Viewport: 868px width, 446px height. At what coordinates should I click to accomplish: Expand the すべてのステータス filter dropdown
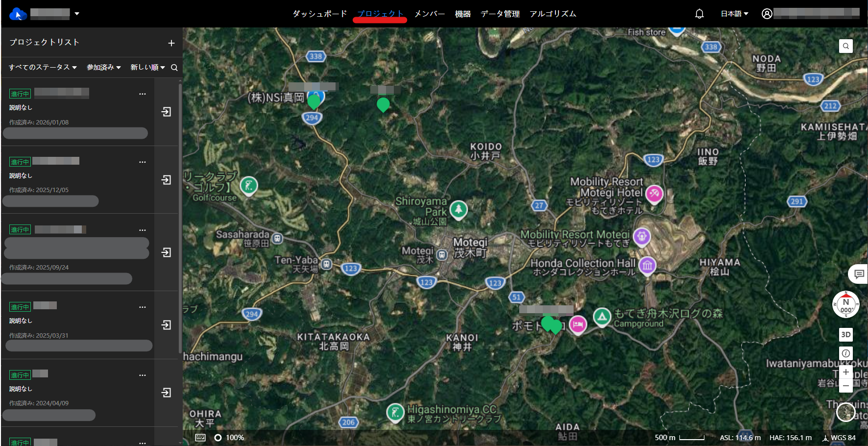[43, 67]
